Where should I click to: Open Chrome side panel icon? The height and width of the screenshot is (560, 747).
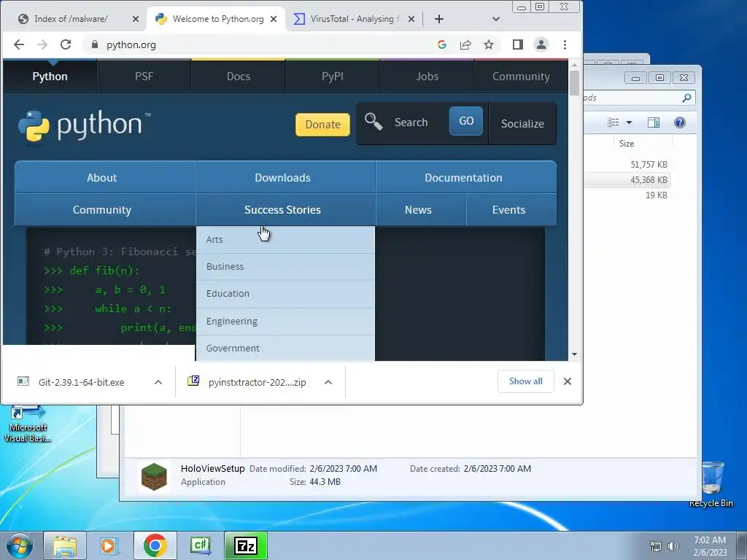[518, 44]
